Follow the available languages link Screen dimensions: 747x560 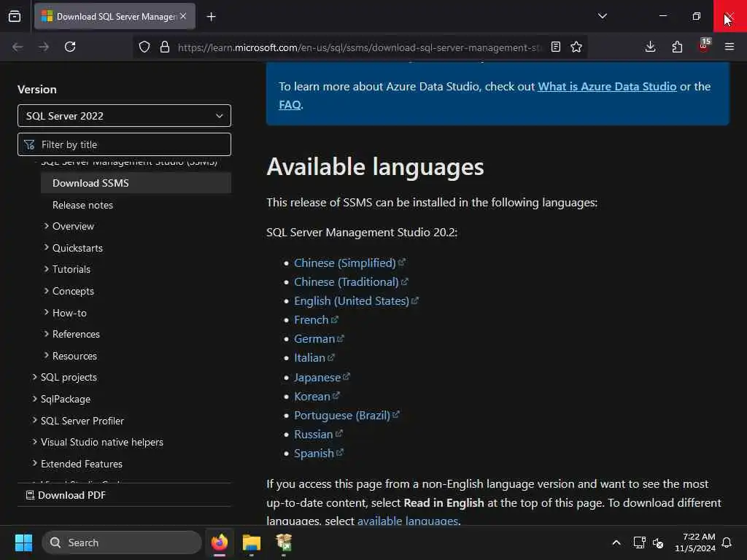tap(408, 521)
